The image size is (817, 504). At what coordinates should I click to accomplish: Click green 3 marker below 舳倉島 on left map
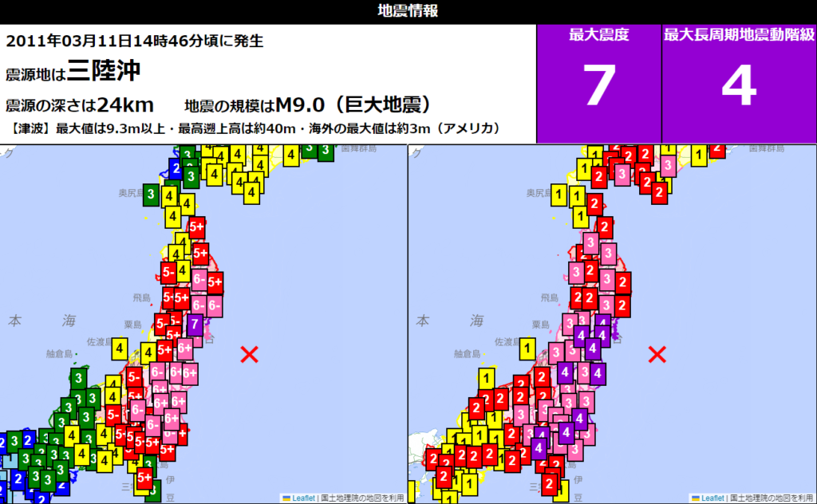pos(79,377)
